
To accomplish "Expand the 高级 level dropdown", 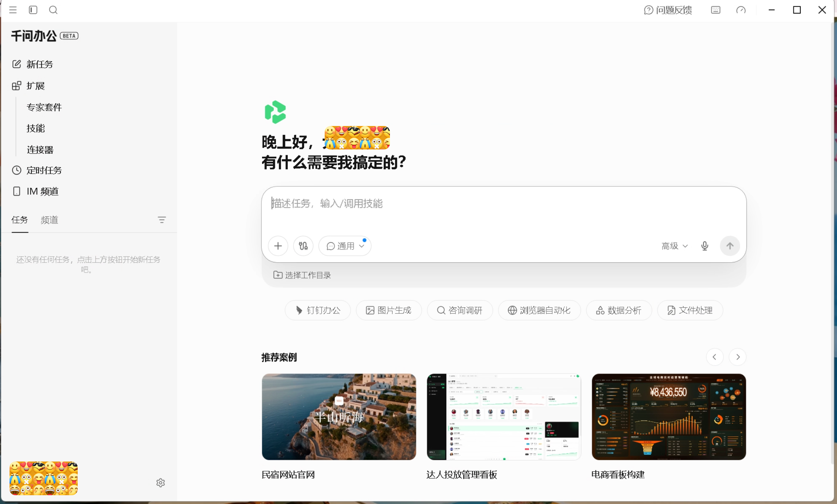I will click(x=674, y=246).
